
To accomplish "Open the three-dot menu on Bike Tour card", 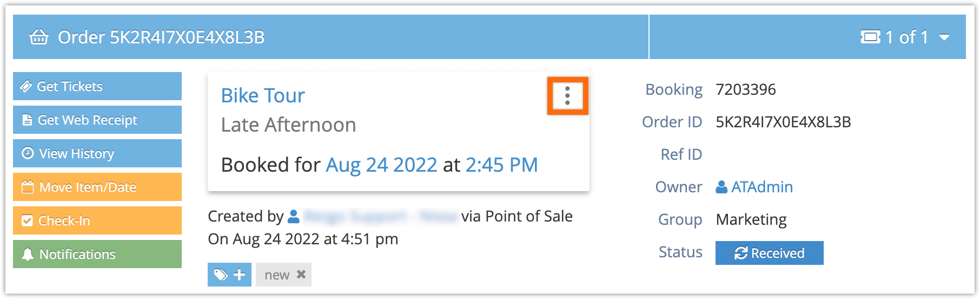I will point(567,96).
